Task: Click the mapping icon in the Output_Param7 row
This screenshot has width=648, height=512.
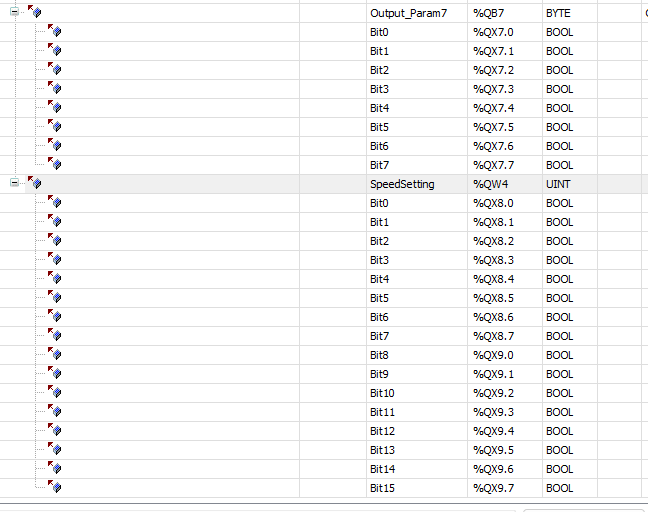Action: 35,13
